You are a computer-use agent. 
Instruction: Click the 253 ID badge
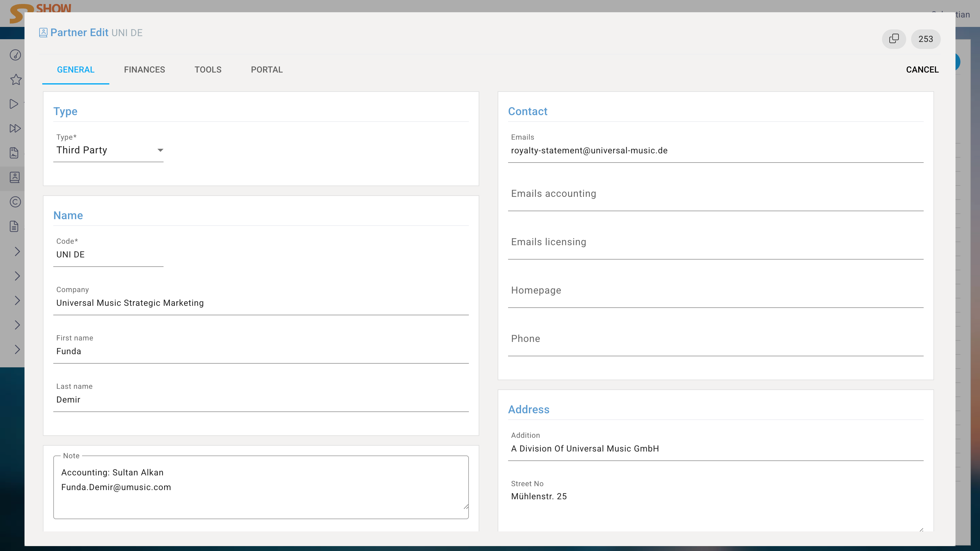(x=925, y=39)
